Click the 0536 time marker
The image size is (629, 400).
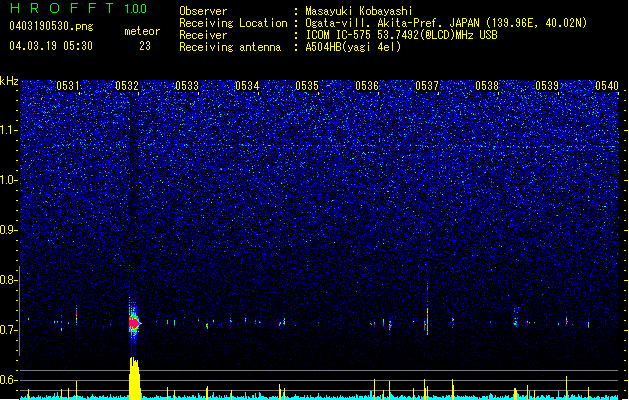click(x=367, y=86)
